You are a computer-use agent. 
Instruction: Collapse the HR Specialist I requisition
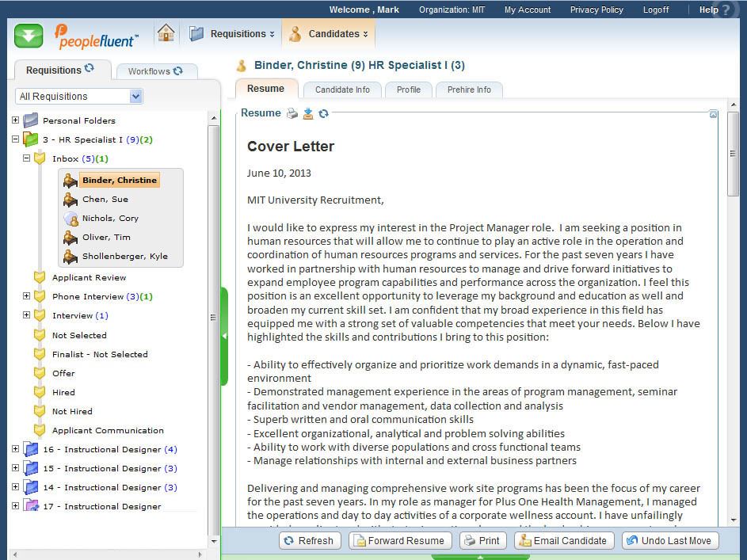coord(15,139)
